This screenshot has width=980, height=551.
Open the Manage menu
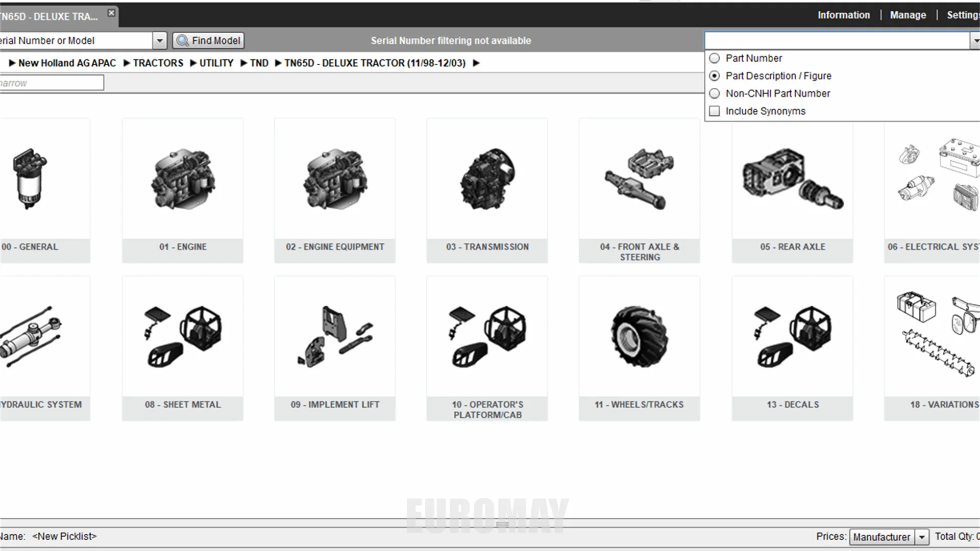(x=908, y=15)
